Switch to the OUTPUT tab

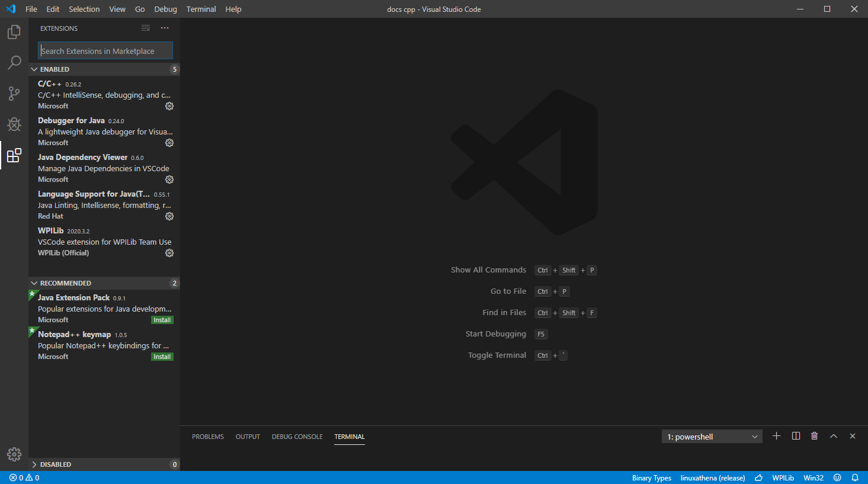[x=248, y=437]
